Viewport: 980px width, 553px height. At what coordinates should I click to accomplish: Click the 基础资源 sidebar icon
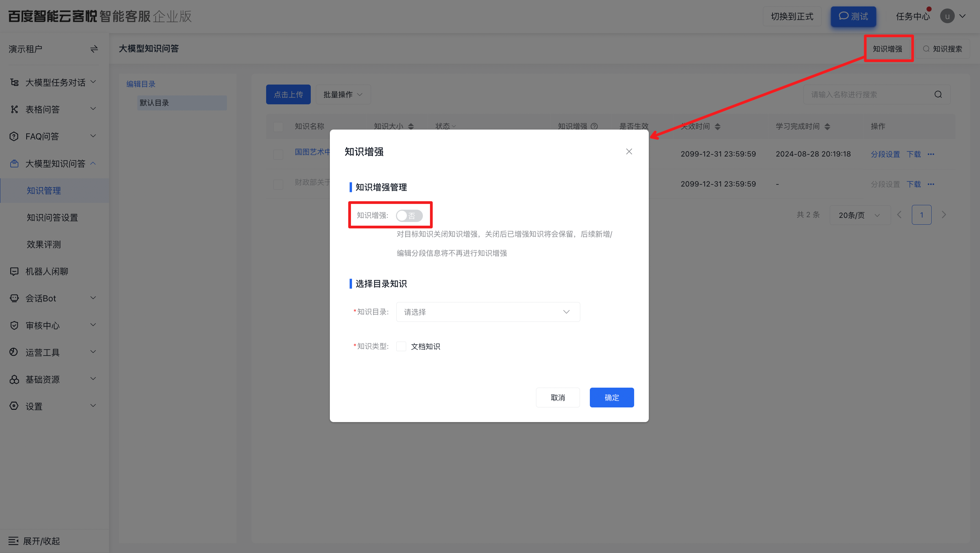pyautogui.click(x=14, y=379)
